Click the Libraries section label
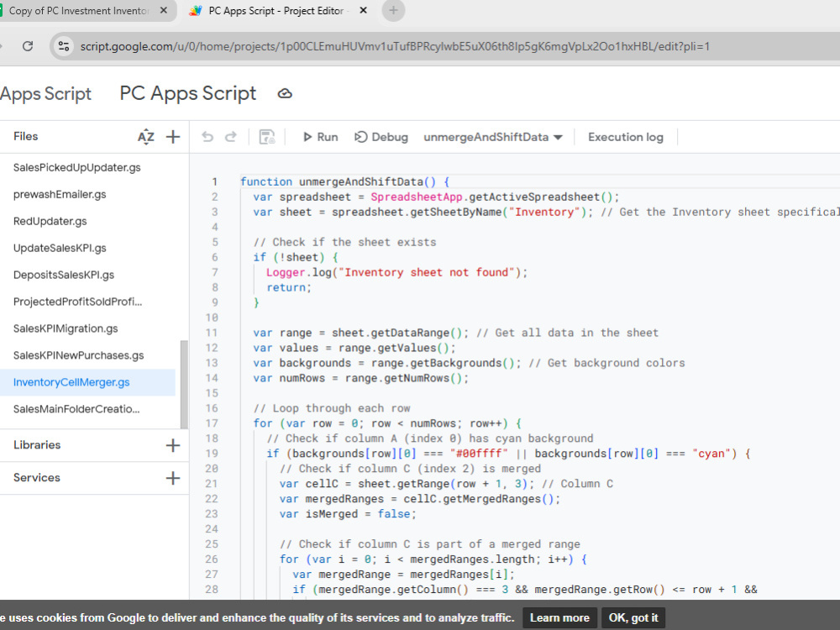840x630 pixels. (37, 445)
